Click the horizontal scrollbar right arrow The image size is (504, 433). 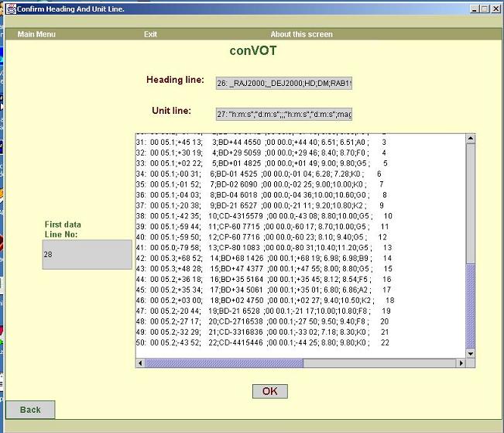point(461,363)
